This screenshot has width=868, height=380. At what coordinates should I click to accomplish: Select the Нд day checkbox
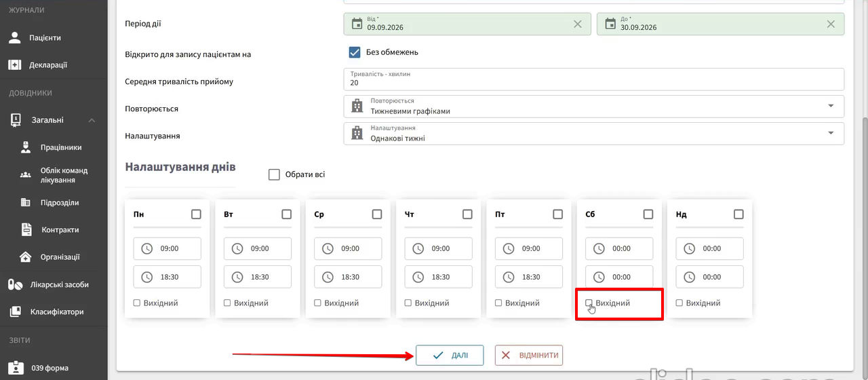point(738,214)
